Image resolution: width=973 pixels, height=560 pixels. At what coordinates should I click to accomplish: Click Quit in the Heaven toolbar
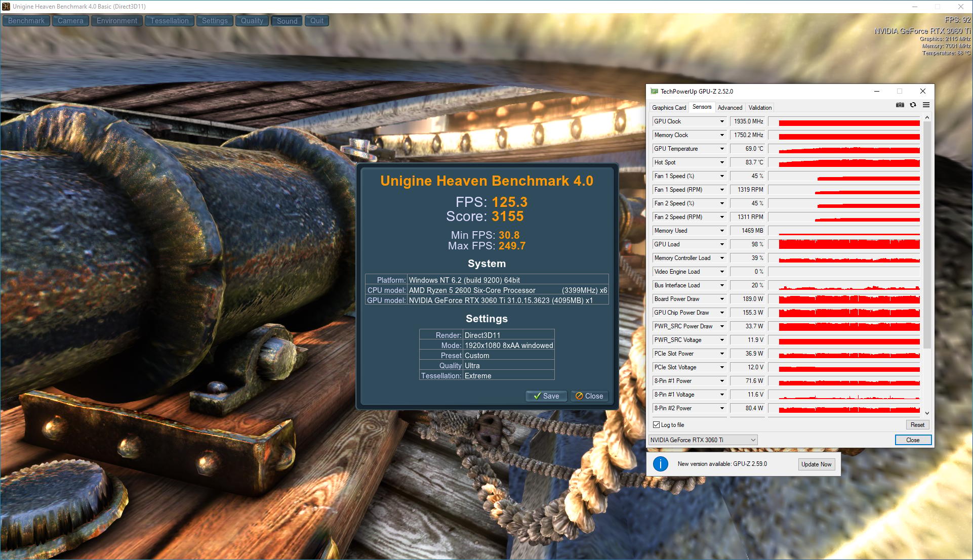coord(317,21)
